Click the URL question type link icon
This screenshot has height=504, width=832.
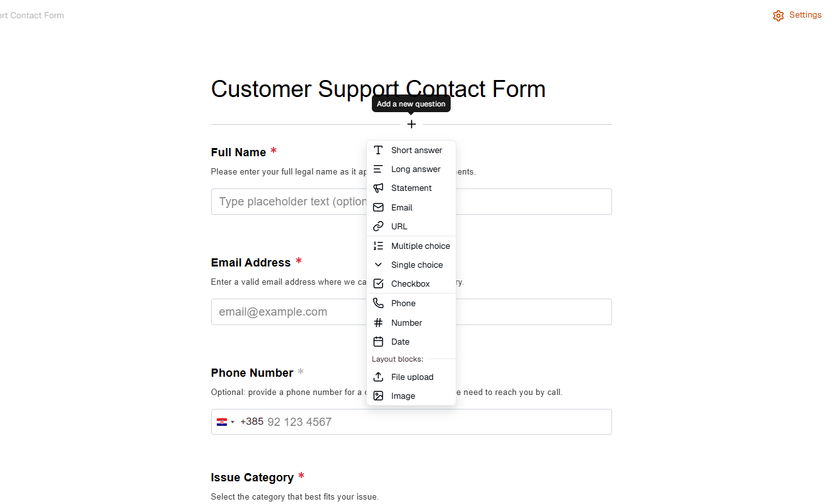[x=378, y=226]
